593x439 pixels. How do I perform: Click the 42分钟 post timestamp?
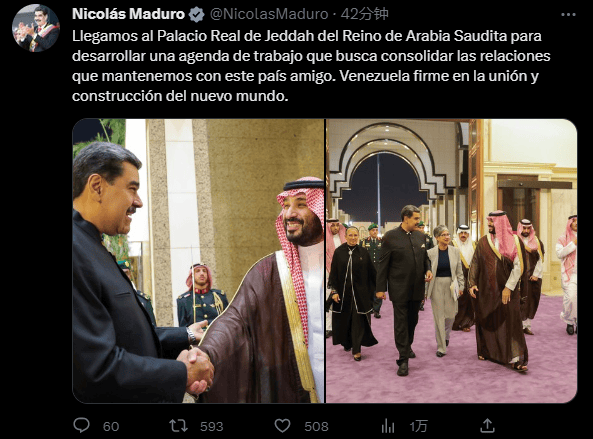click(364, 14)
